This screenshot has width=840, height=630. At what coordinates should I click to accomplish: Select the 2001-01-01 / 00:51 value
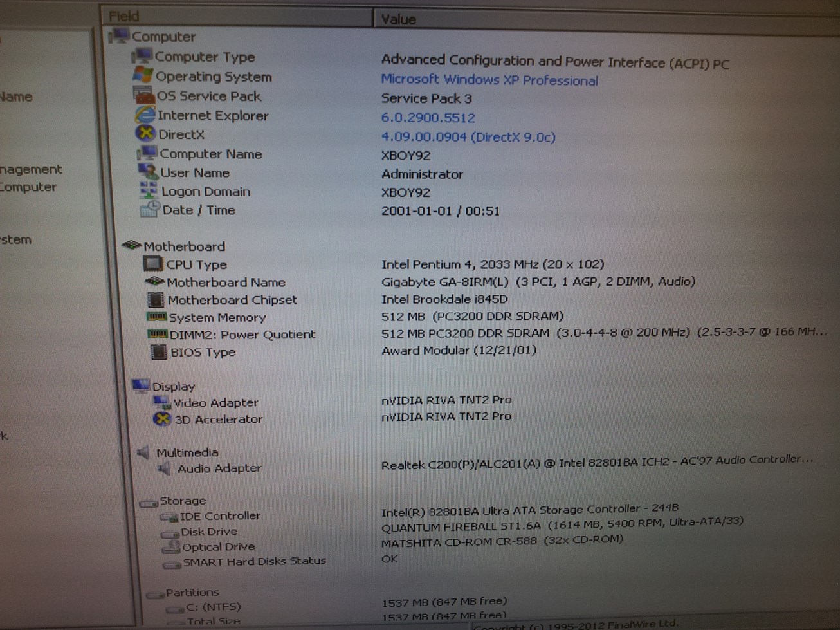441,210
